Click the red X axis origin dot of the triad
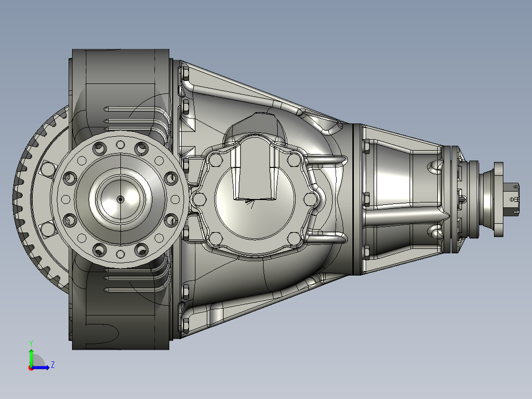The width and height of the screenshot is (532, 399). 31,368
